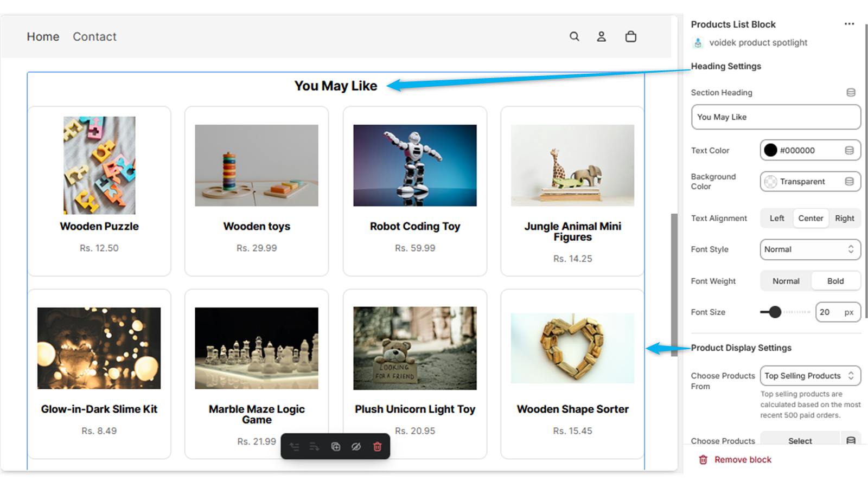Click the preview vertical scrollbar
The width and height of the screenshot is (868, 488).
pos(674,285)
